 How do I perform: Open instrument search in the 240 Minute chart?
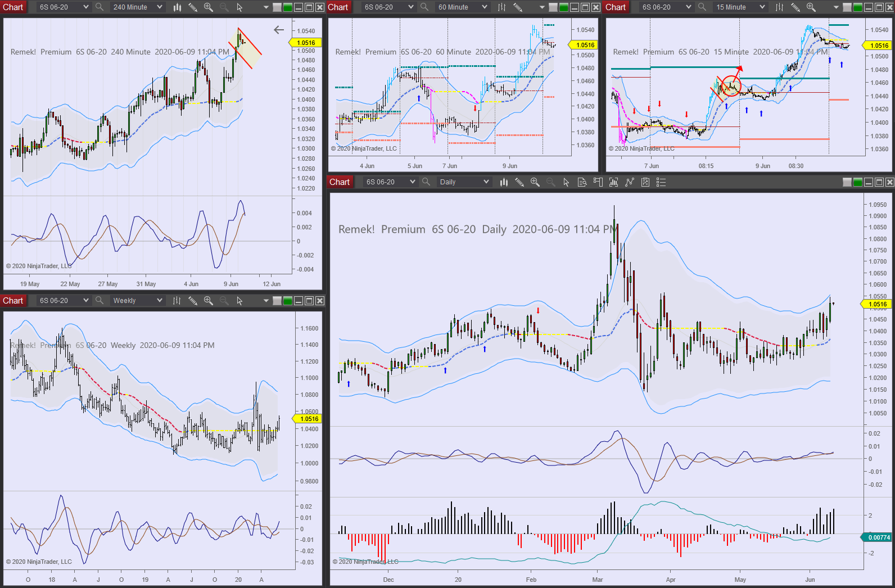coord(100,7)
